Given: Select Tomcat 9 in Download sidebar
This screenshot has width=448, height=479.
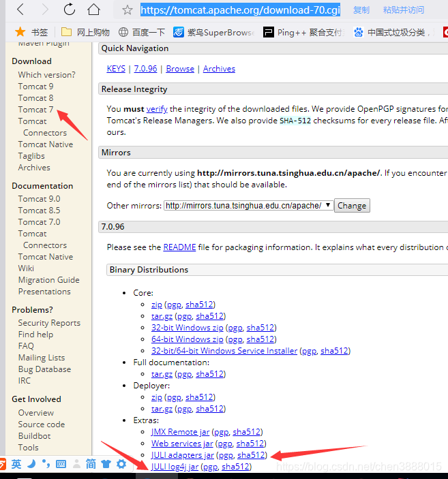Looking at the screenshot, I should click(x=35, y=87).
